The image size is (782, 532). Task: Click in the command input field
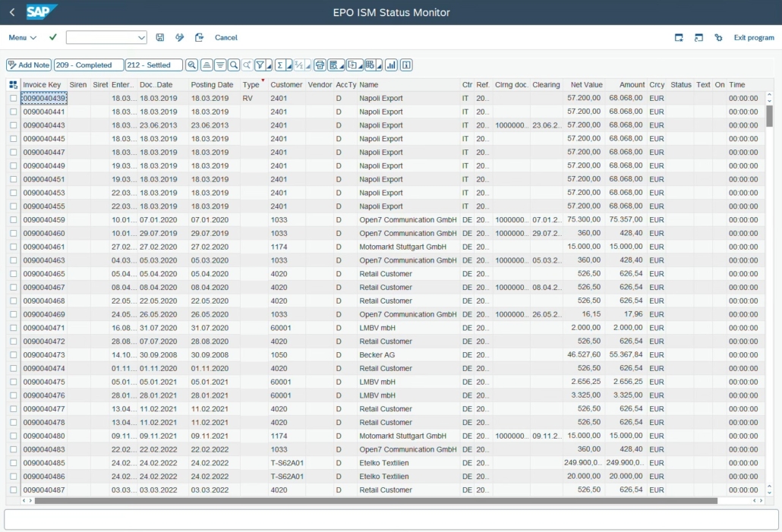point(102,37)
